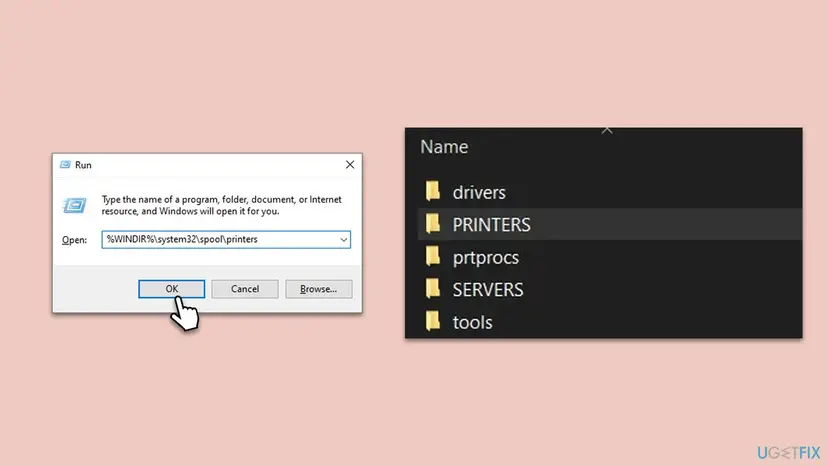The height and width of the screenshot is (466, 828).
Task: Click the 'Open:' label in Run dialog
Action: click(x=74, y=240)
